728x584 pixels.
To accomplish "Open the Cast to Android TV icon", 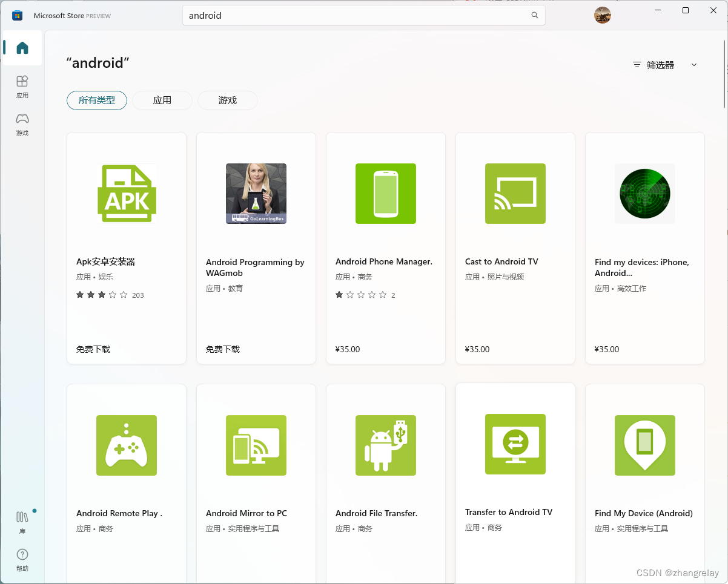I will (515, 194).
